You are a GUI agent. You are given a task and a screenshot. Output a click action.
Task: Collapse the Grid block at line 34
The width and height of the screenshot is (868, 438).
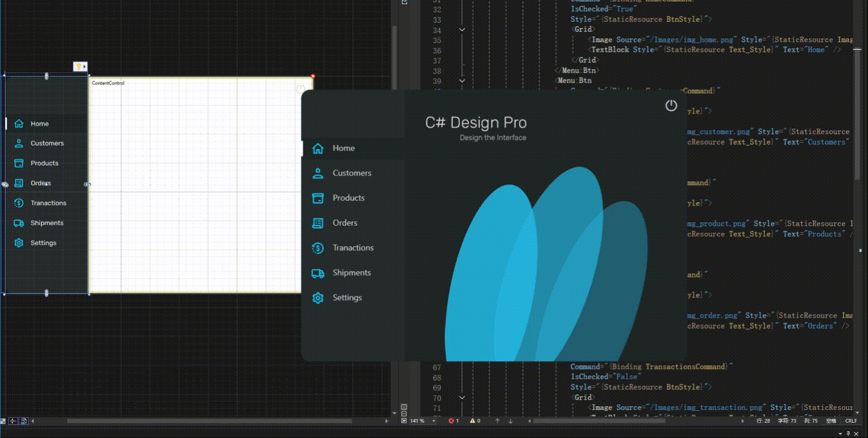point(462,30)
